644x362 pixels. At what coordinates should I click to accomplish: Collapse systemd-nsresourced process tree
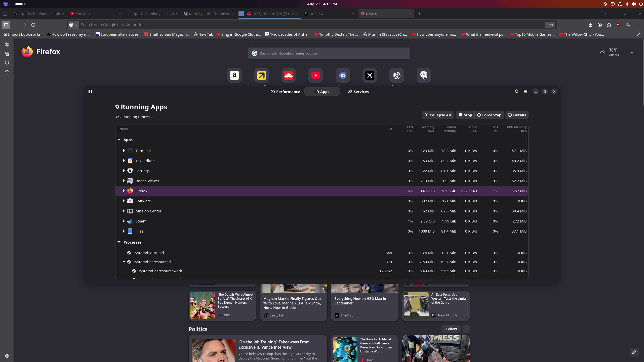(124, 262)
